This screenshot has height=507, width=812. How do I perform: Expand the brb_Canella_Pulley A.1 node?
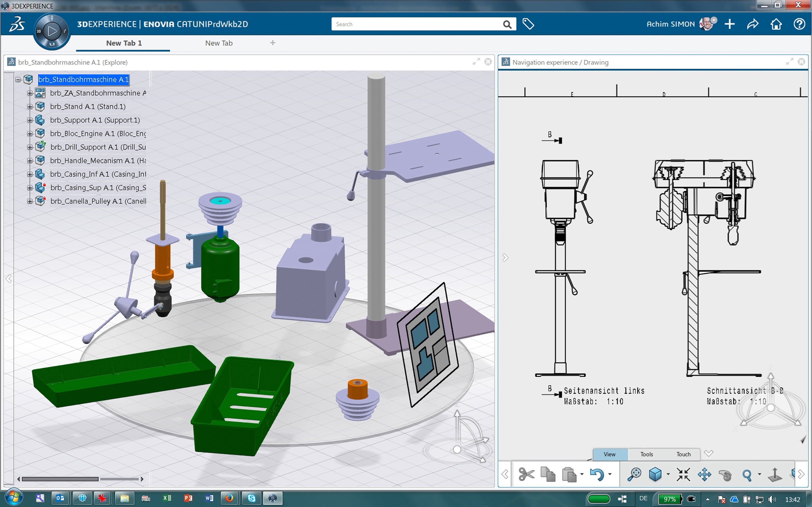30,201
